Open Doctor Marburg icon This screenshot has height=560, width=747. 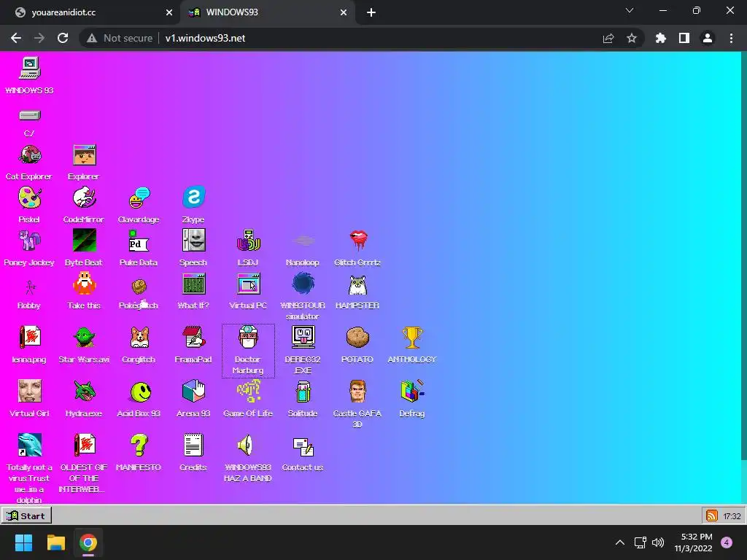(x=248, y=338)
